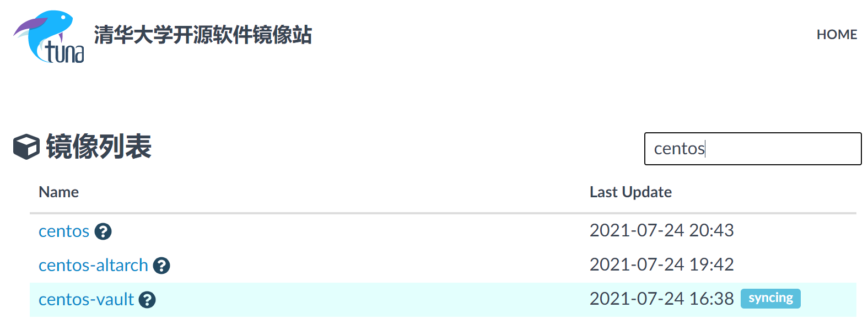Screen dimensions: 868x335
Task: Open the centos-altarch mirror link
Action: (93, 265)
